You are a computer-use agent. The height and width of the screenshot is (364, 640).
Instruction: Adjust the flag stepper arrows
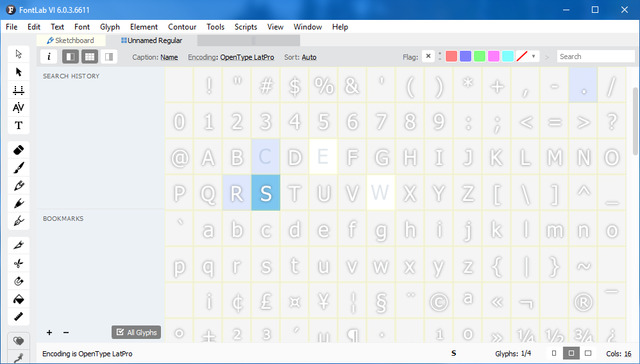[x=440, y=56]
